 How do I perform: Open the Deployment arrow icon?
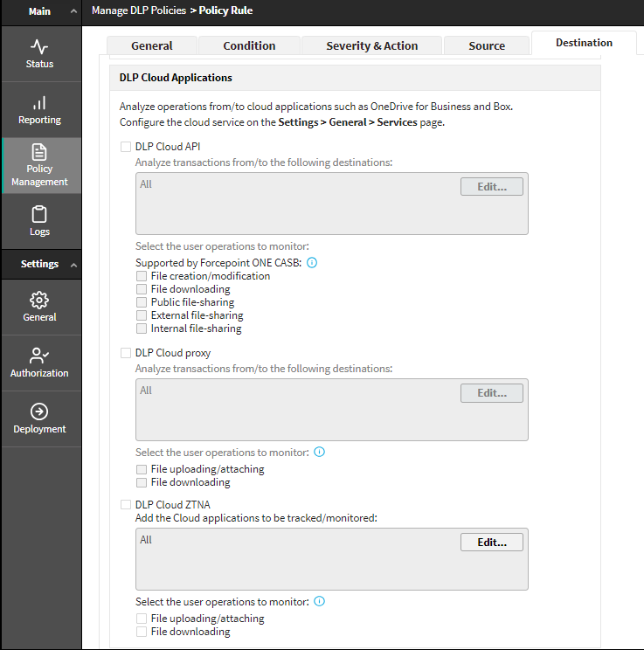pos(39,412)
